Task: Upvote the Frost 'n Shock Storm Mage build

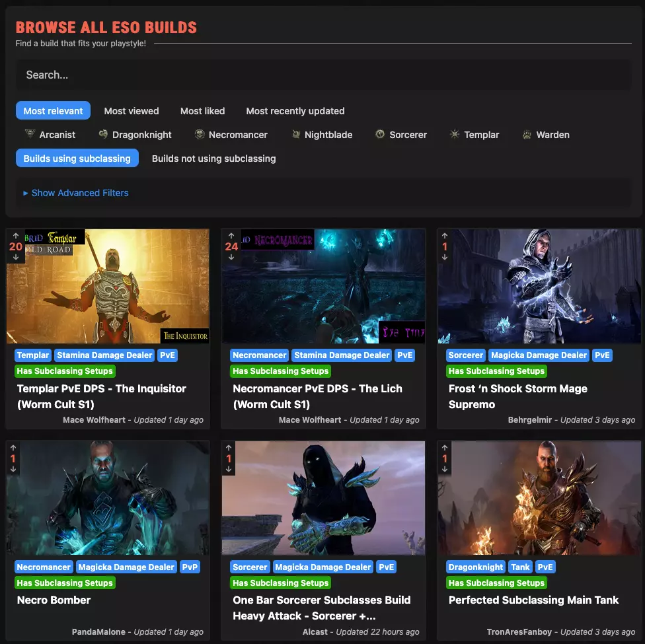Action: [445, 236]
